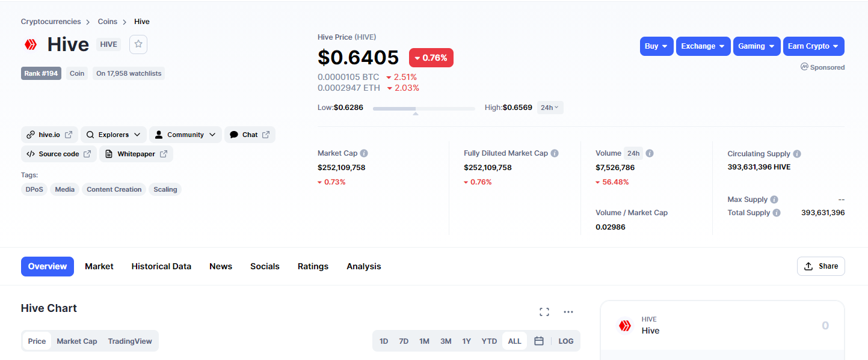Screen dimensions: 868x360
Task: Click the Volume info icon
Action: point(650,153)
